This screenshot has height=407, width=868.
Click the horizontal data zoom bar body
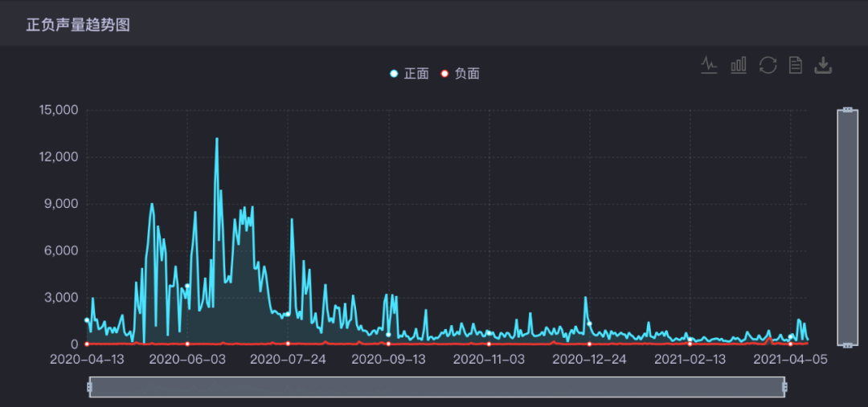pos(436,387)
